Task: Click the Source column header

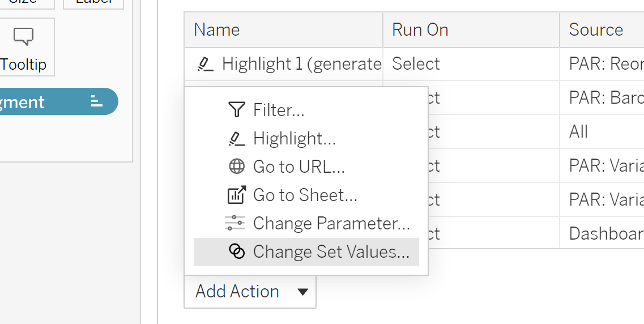Action: (596, 30)
